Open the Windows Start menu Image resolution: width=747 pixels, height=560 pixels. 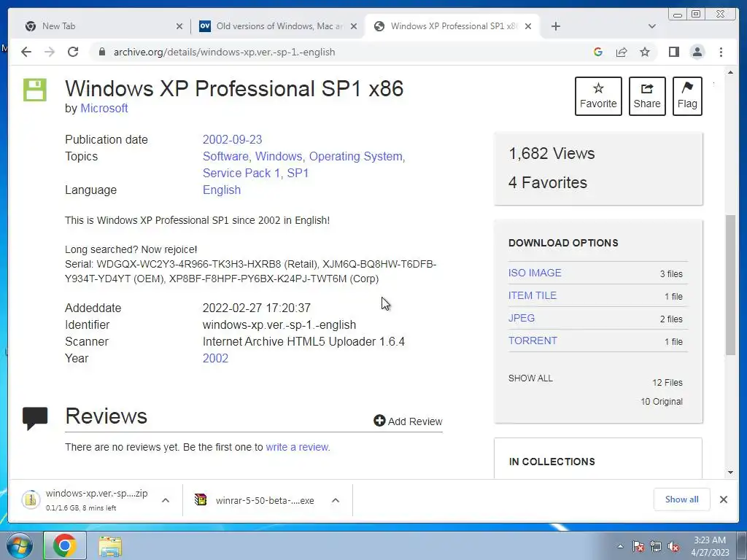tap(20, 545)
